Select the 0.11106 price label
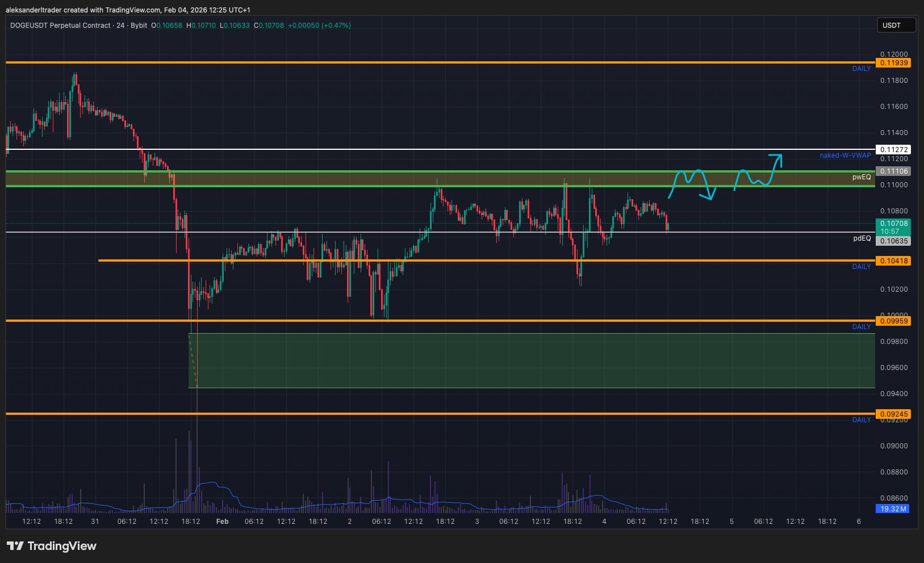 click(893, 171)
